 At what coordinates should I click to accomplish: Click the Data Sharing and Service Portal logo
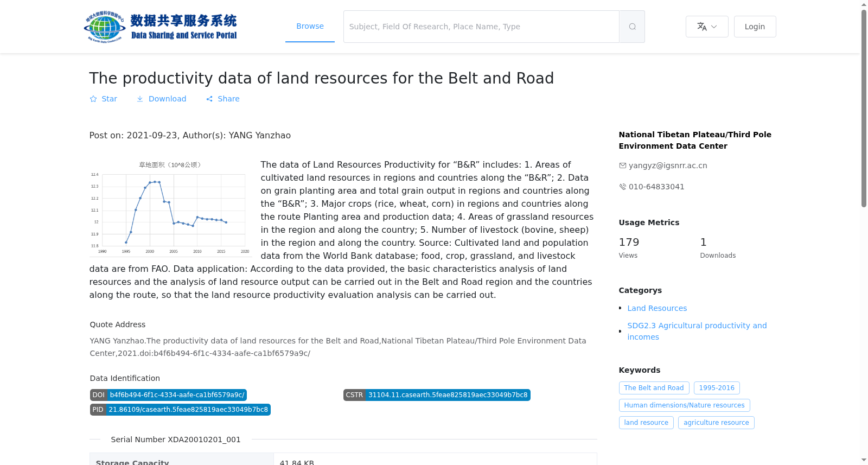pyautogui.click(x=161, y=27)
